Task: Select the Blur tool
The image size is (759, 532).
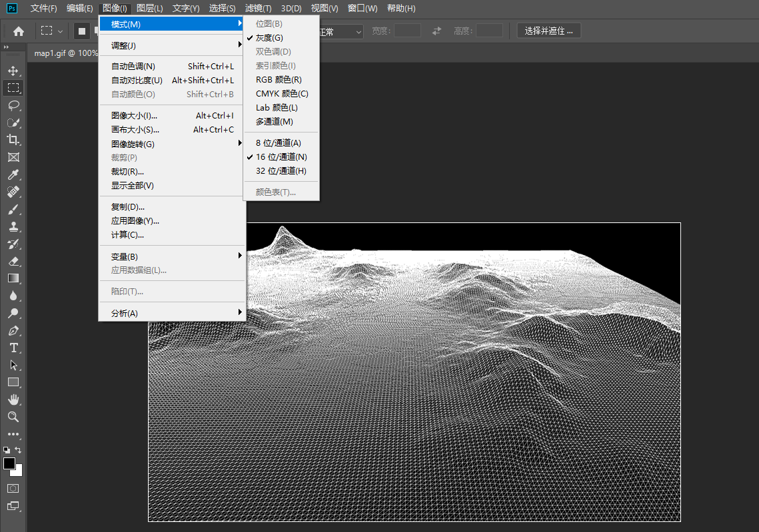Action: (x=13, y=296)
